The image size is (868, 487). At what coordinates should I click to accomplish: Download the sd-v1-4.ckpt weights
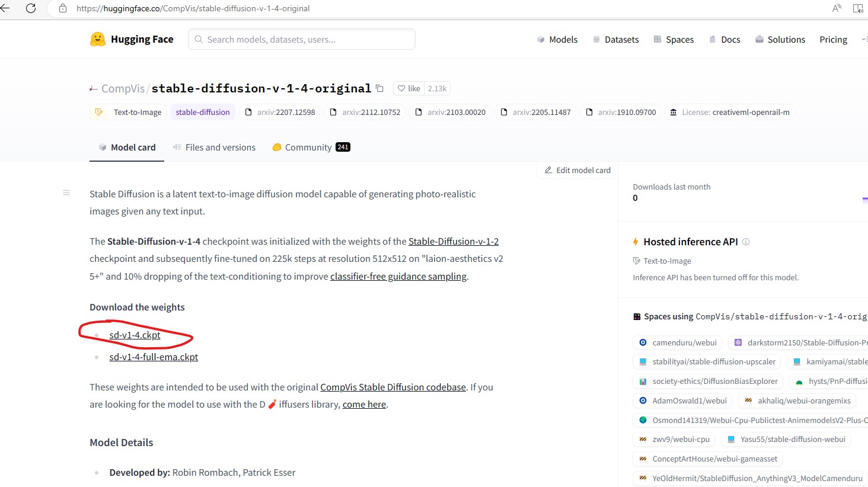tap(135, 335)
